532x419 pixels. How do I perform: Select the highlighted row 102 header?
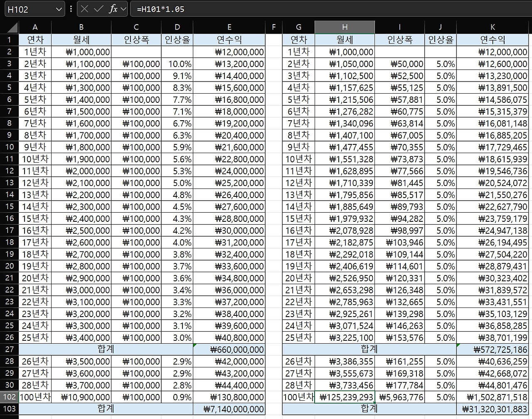(10, 397)
